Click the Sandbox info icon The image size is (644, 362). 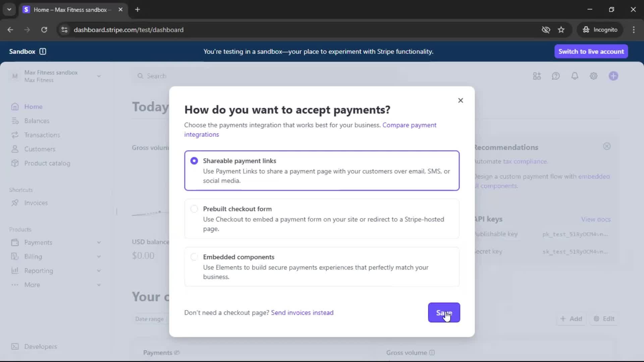(43, 51)
